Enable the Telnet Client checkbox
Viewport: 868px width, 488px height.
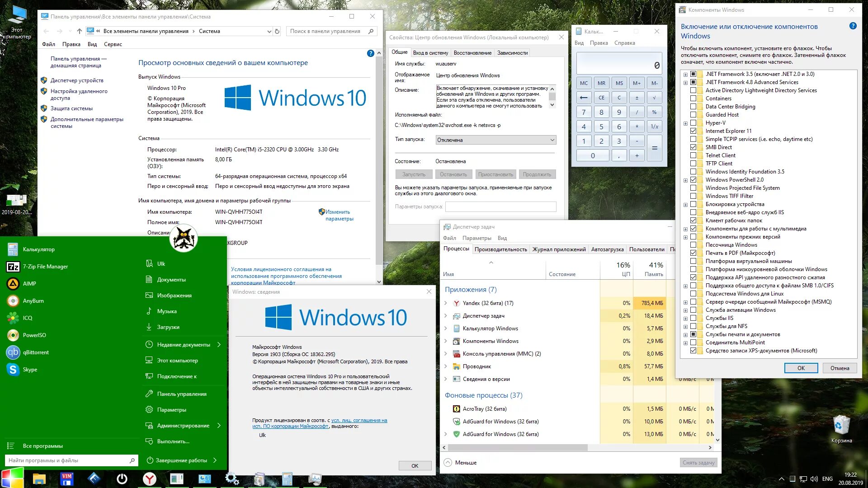coord(693,155)
